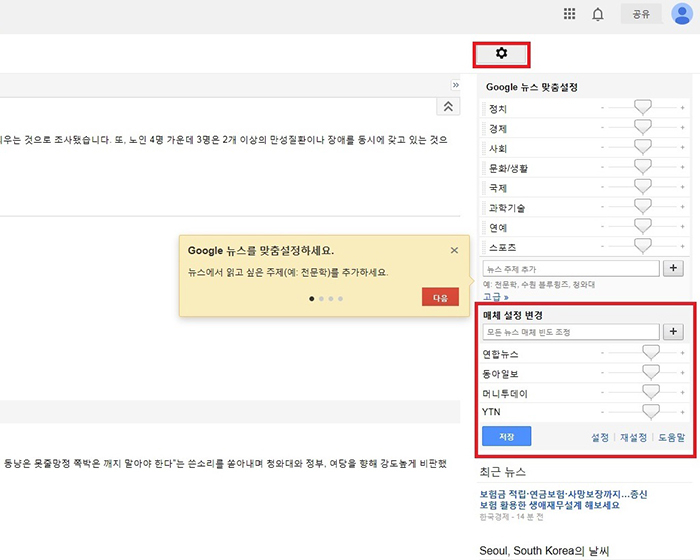Screen dimensions: 700x560
Task: Click the 공유 share button
Action: tap(641, 14)
